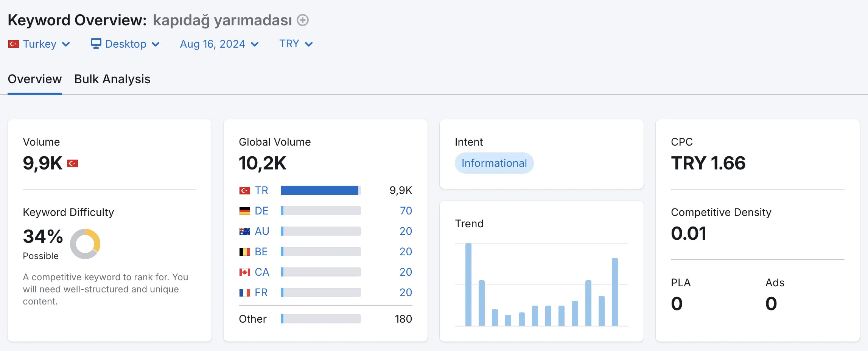Open the TRY currency dropdown

[296, 44]
